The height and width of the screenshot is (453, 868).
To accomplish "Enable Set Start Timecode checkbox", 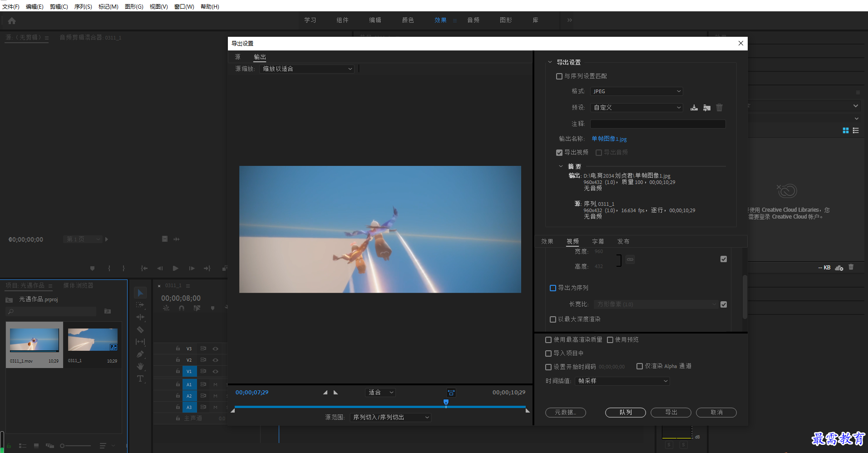I will coord(548,367).
